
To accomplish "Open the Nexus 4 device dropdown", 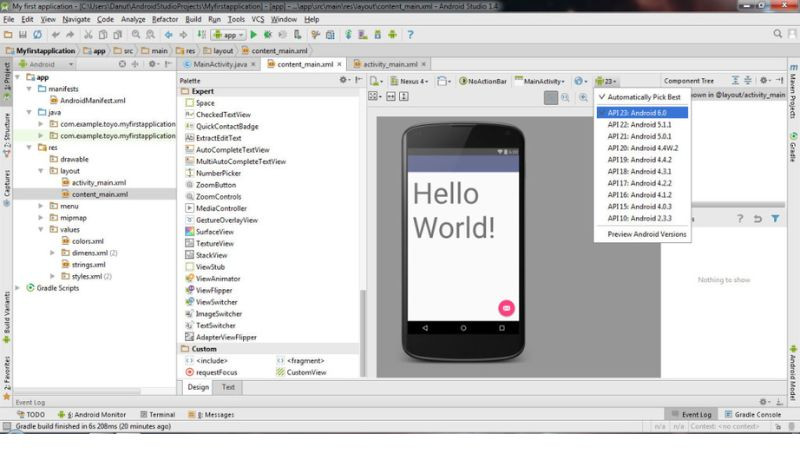I will click(409, 81).
